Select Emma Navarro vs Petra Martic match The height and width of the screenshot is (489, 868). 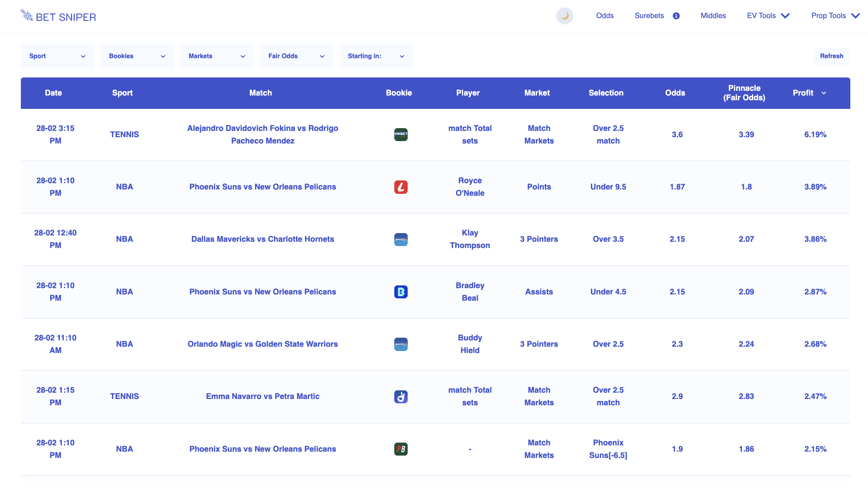pos(263,396)
